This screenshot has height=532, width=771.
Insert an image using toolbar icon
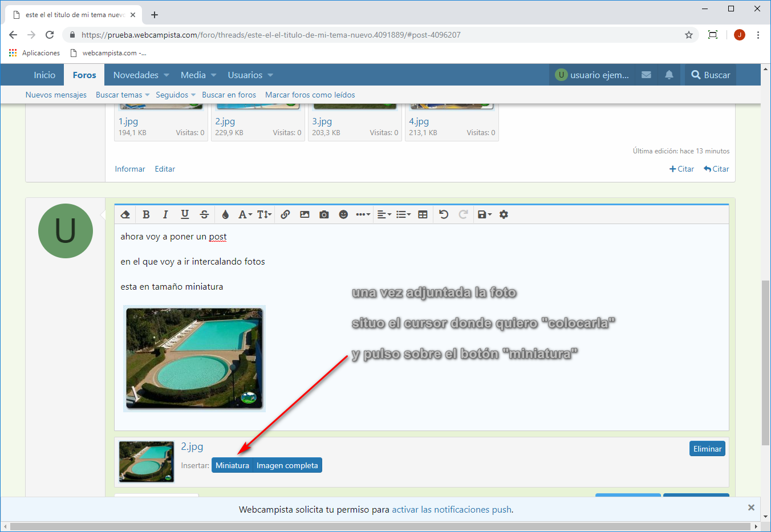[x=305, y=214]
